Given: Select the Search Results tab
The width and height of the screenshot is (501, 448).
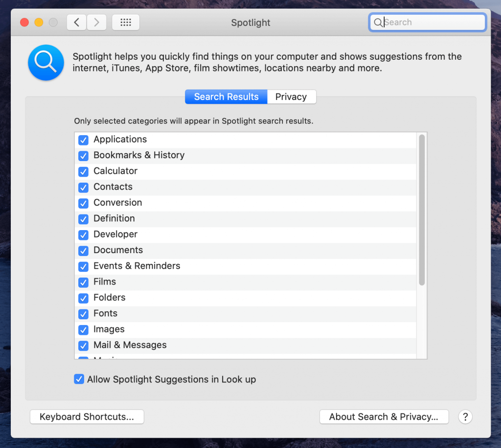Looking at the screenshot, I should (226, 97).
